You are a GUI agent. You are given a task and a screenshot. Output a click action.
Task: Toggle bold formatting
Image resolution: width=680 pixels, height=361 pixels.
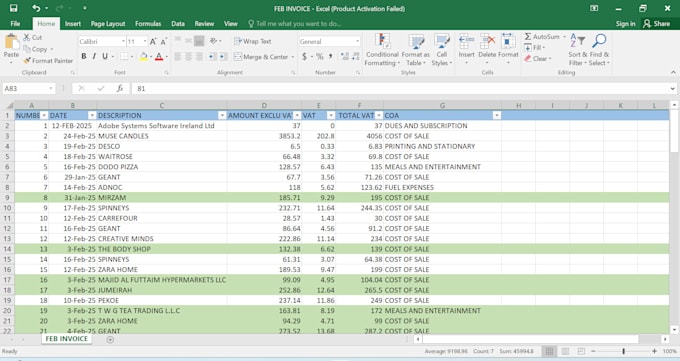[84, 56]
